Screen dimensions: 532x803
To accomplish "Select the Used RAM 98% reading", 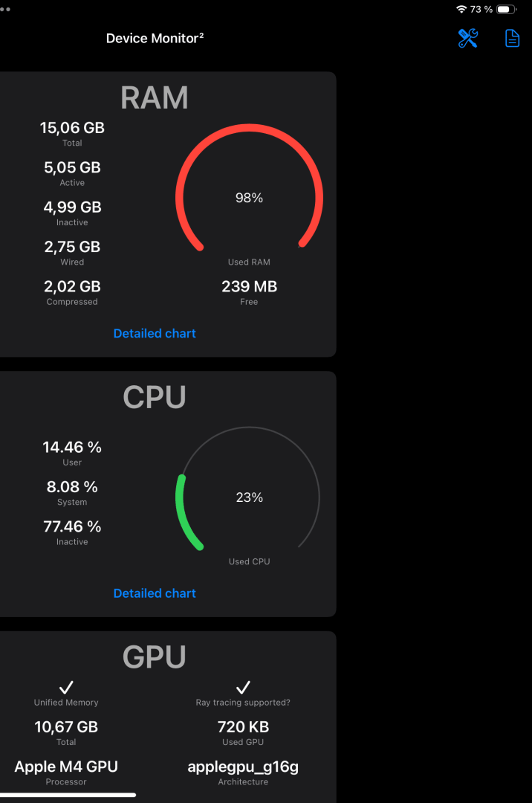I will 249,198.
